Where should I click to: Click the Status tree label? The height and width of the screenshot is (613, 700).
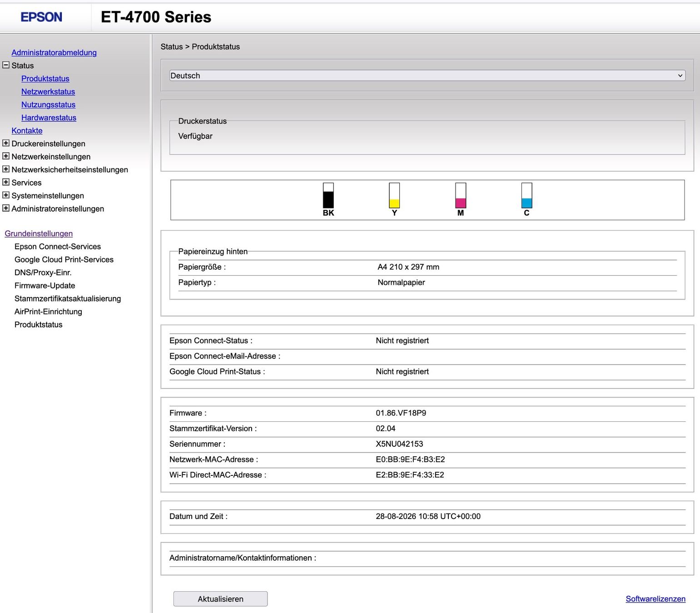click(x=23, y=65)
